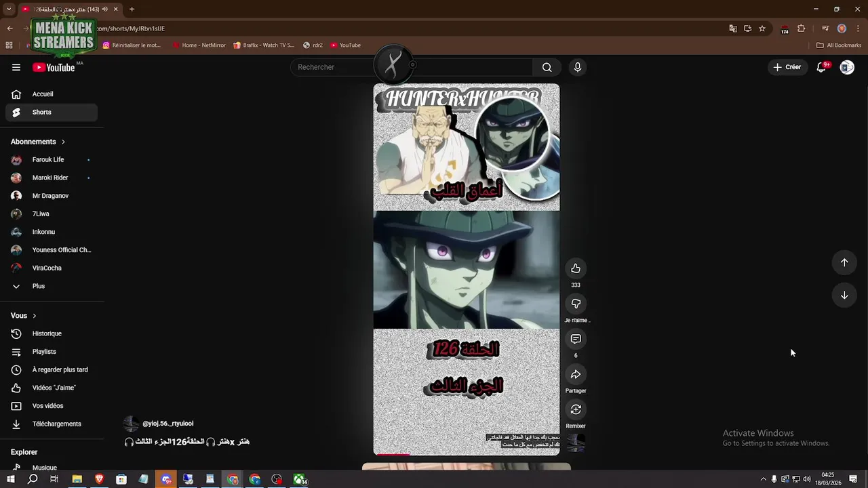Open the Extensions puzzle menu
Viewport: 868px width, 488px height.
(x=802, y=28)
